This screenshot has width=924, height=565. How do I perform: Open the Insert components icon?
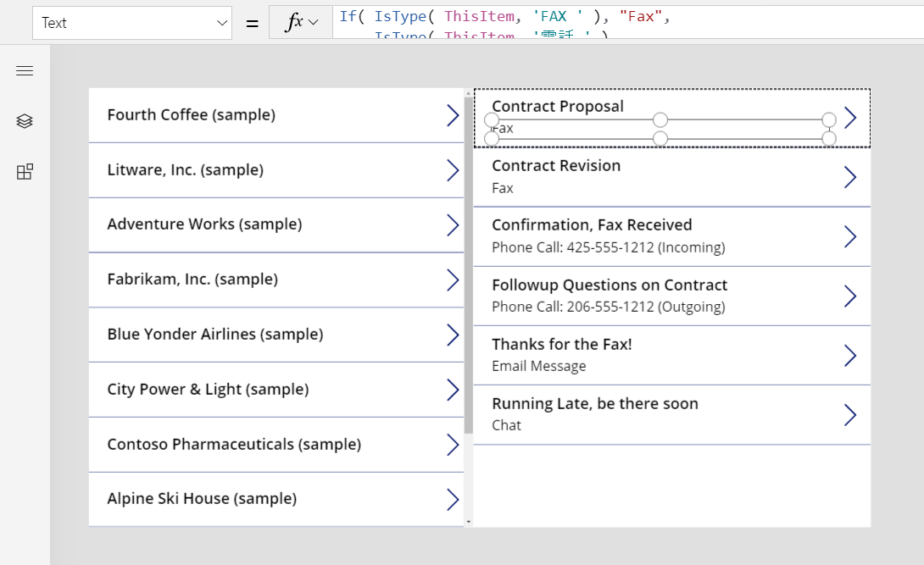pyautogui.click(x=25, y=173)
